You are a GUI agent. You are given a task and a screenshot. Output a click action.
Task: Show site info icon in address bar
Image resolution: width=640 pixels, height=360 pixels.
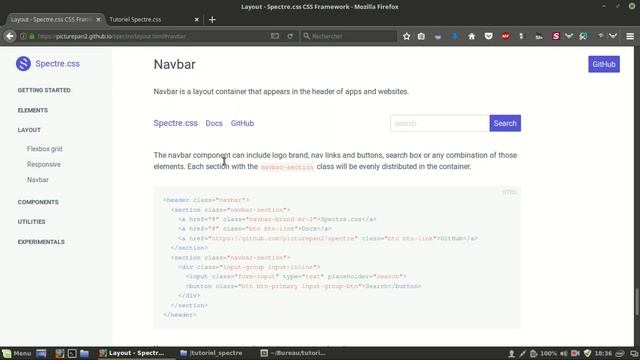pyautogui.click(x=23, y=36)
